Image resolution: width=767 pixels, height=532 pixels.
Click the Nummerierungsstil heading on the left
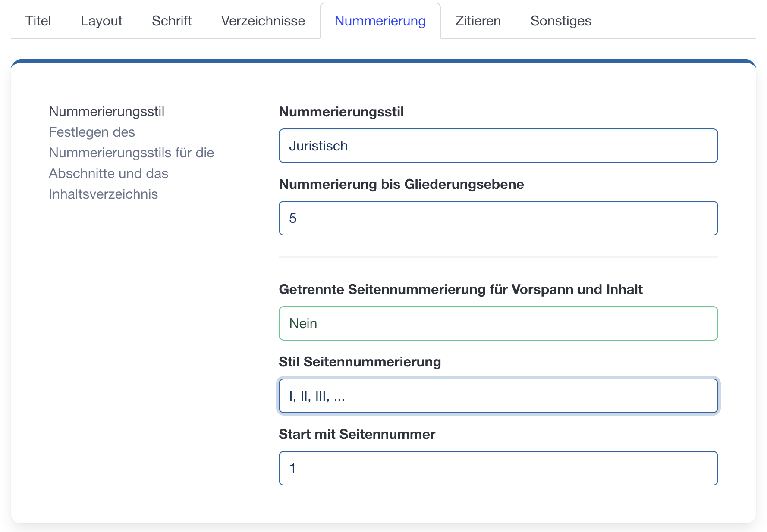coord(107,111)
